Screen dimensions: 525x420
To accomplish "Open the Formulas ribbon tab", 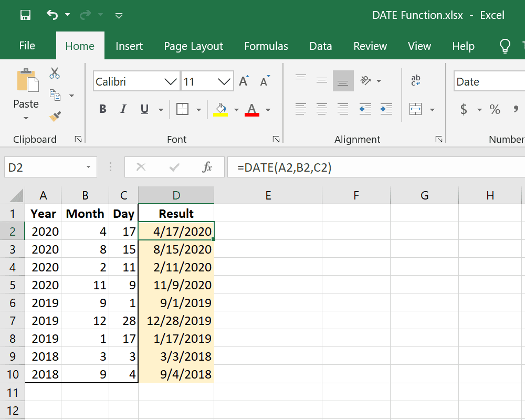I will tap(266, 46).
